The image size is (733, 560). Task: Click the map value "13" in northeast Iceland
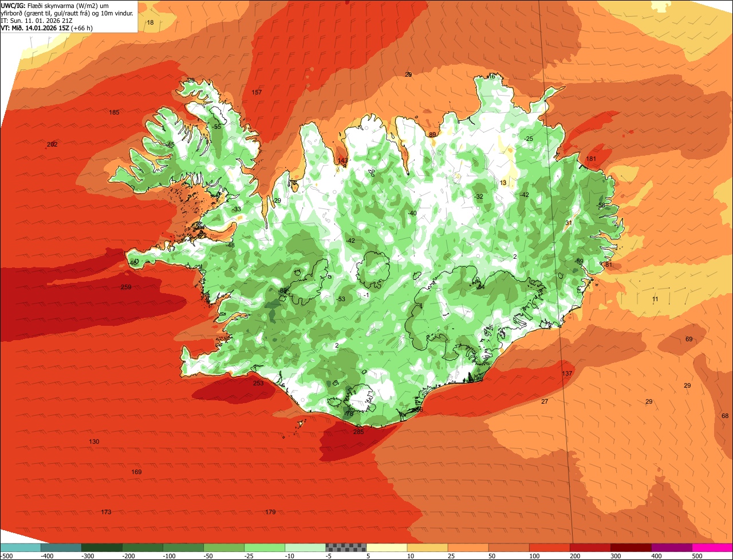[x=503, y=183]
